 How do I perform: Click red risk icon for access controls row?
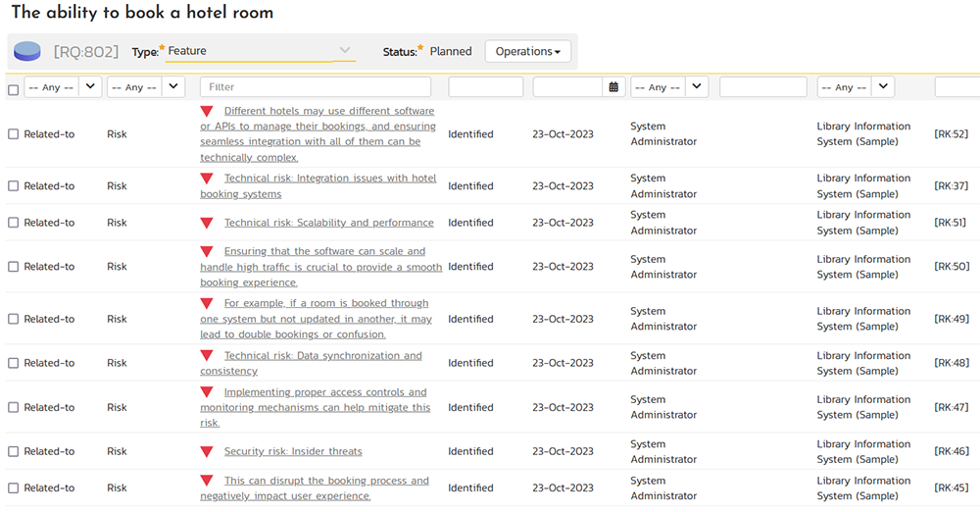(207, 392)
